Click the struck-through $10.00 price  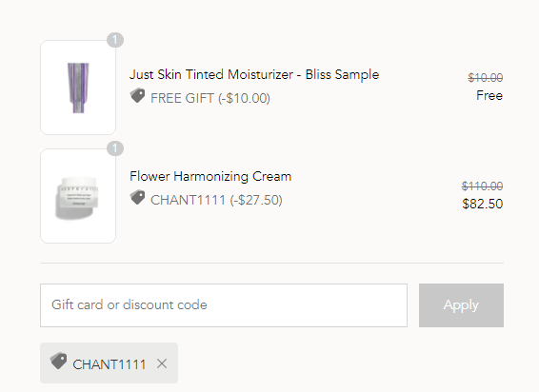486,77
